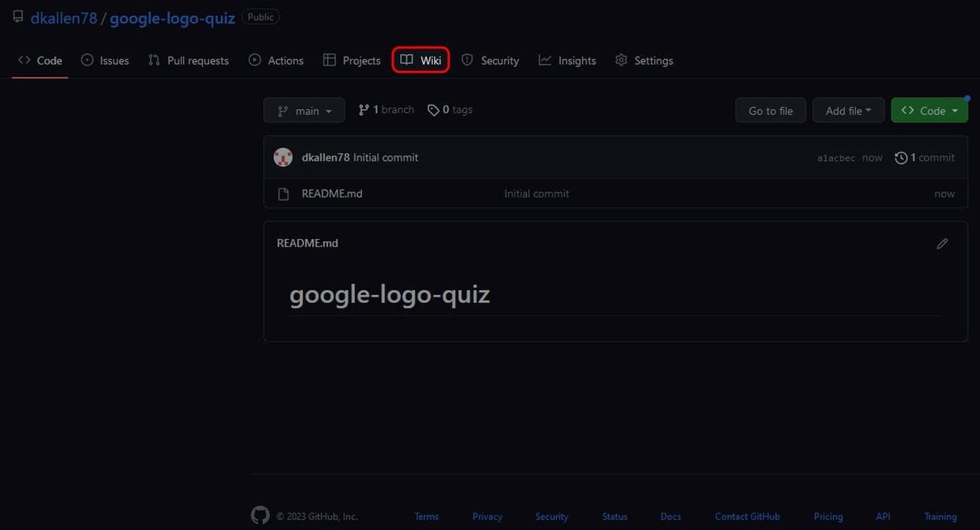Click the Wiki book icon
The width and height of the screenshot is (980, 530).
(x=407, y=60)
